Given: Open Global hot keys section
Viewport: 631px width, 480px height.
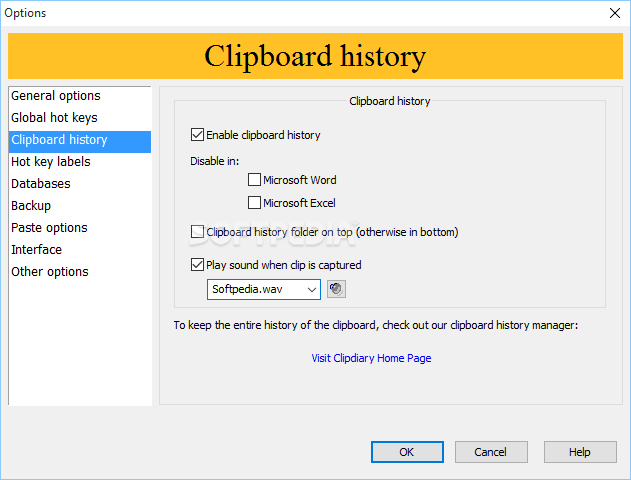Looking at the screenshot, I should [x=80, y=117].
